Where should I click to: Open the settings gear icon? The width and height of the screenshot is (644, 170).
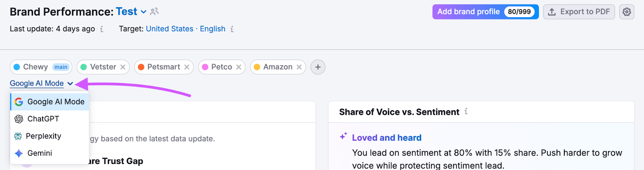pos(627,12)
